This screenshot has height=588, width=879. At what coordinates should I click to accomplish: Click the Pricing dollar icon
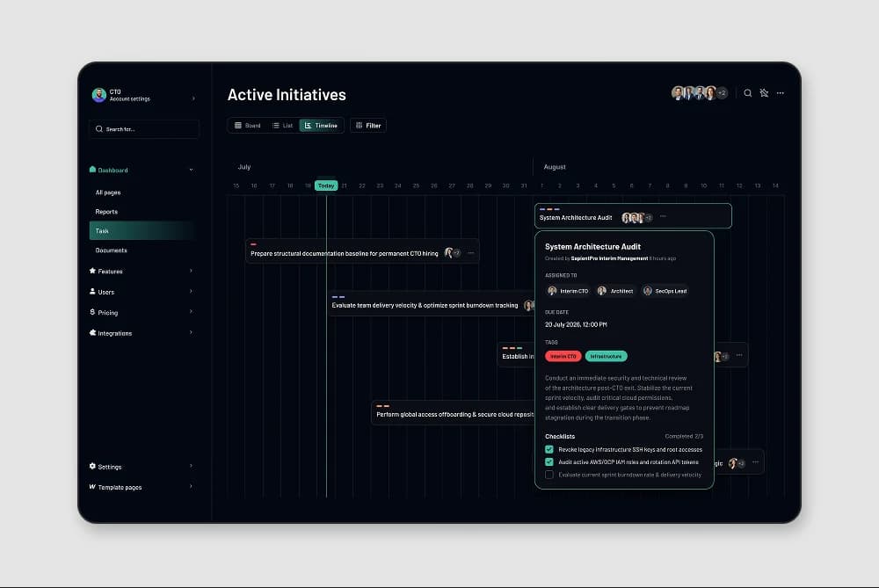[92, 312]
